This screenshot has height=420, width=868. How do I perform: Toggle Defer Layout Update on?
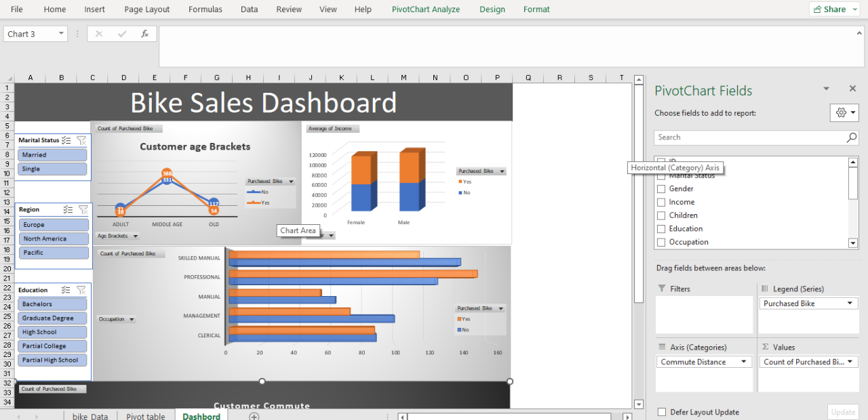pos(663,412)
